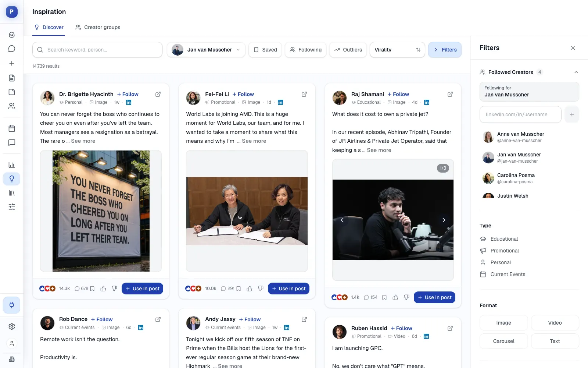This screenshot has height=368, width=588.
Task: Open the bar chart analytics sidebar icon
Action: (12, 165)
